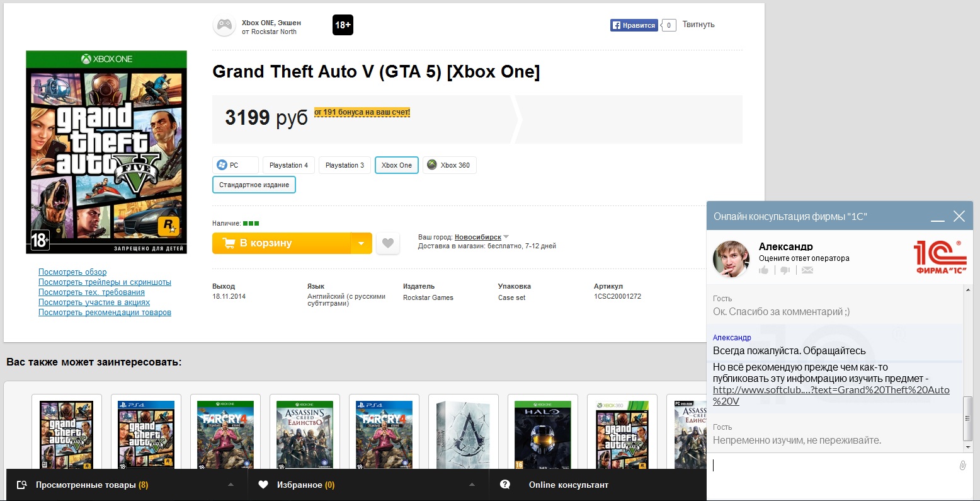Click the envelope icon in chat header

pyautogui.click(x=807, y=270)
